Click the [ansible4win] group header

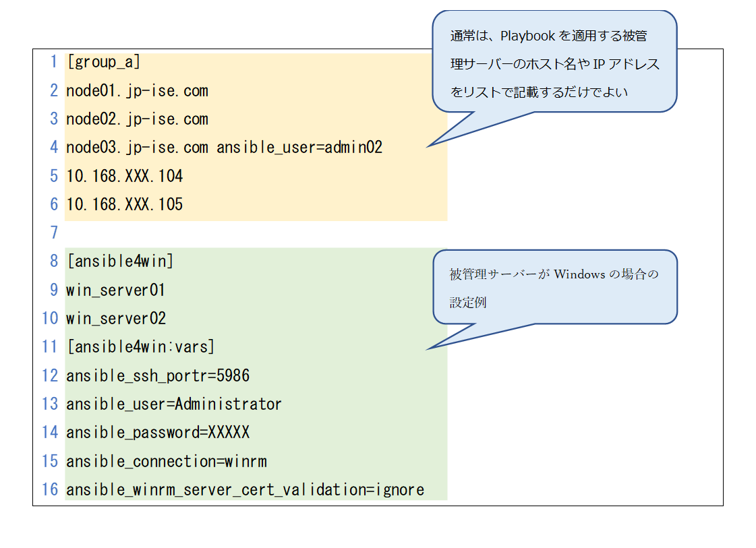click(x=119, y=262)
